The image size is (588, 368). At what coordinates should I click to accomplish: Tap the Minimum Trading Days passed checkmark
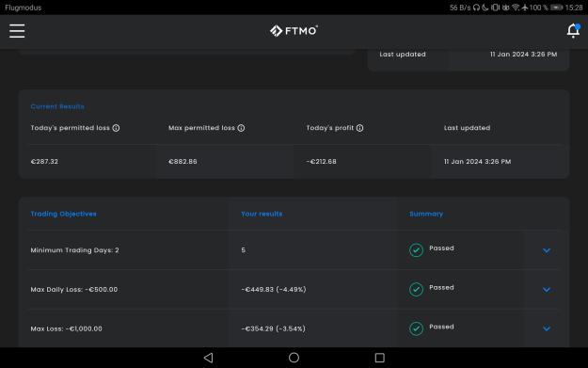416,249
